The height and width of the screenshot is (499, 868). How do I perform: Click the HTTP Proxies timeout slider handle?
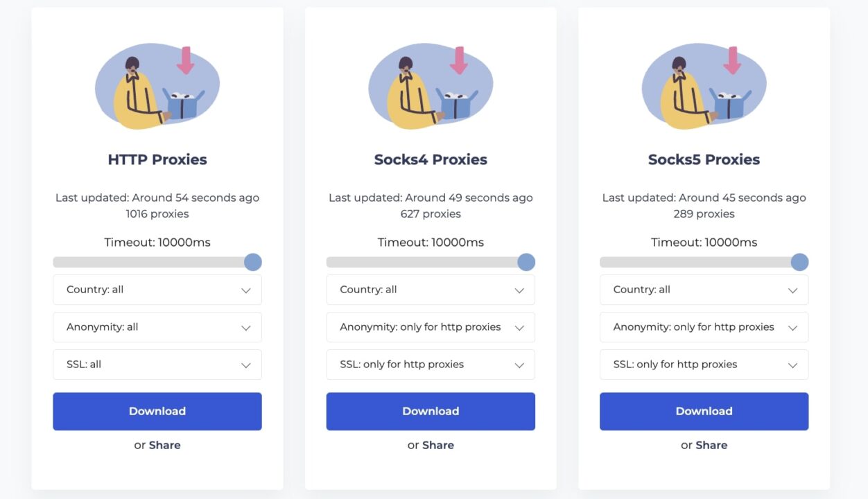pyautogui.click(x=253, y=262)
